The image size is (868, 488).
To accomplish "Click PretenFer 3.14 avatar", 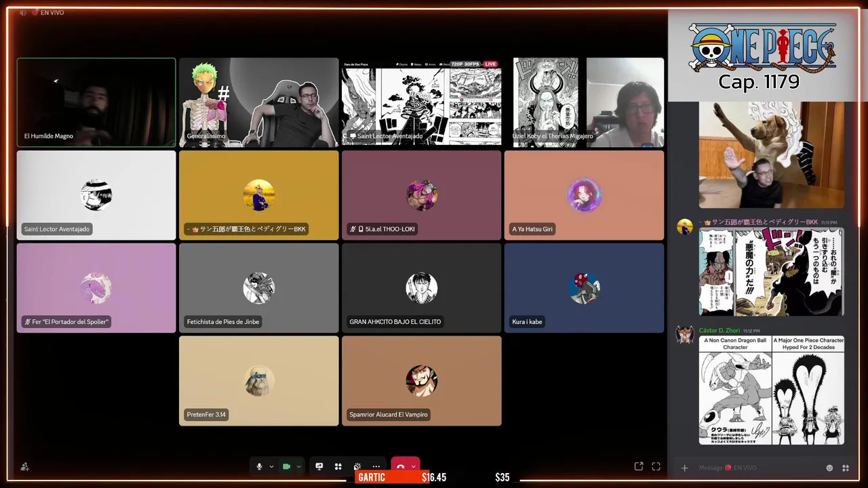I will tap(259, 381).
